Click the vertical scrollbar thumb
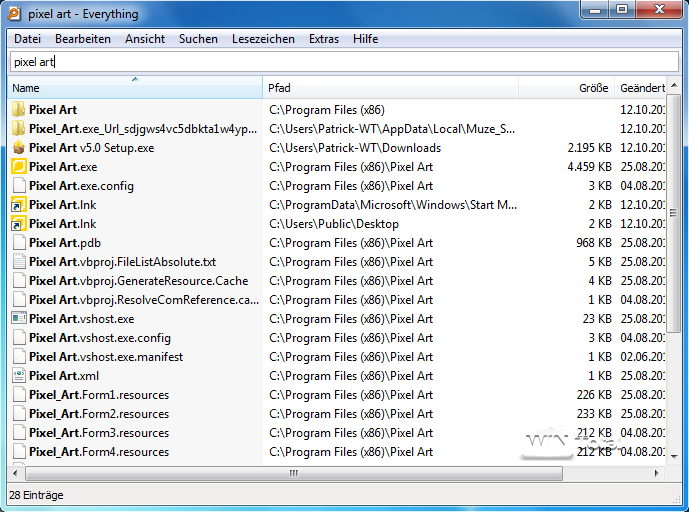 pyautogui.click(x=674, y=213)
